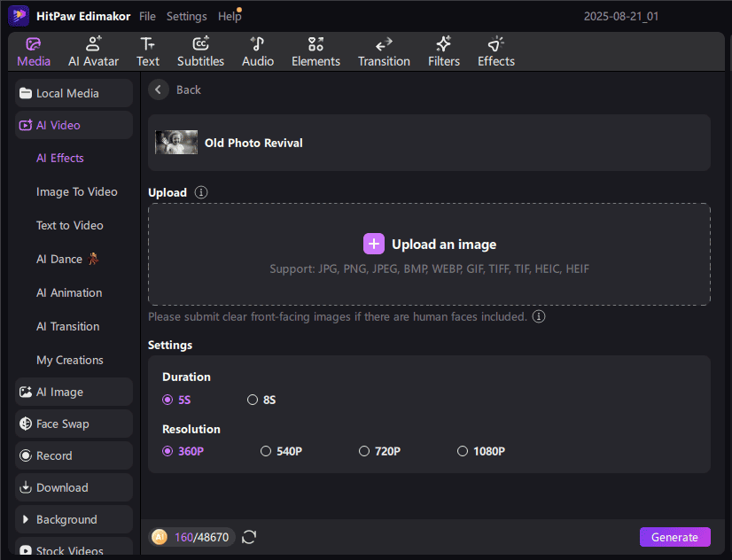Choose 1080P resolution
This screenshot has width=732, height=560.
(x=481, y=451)
